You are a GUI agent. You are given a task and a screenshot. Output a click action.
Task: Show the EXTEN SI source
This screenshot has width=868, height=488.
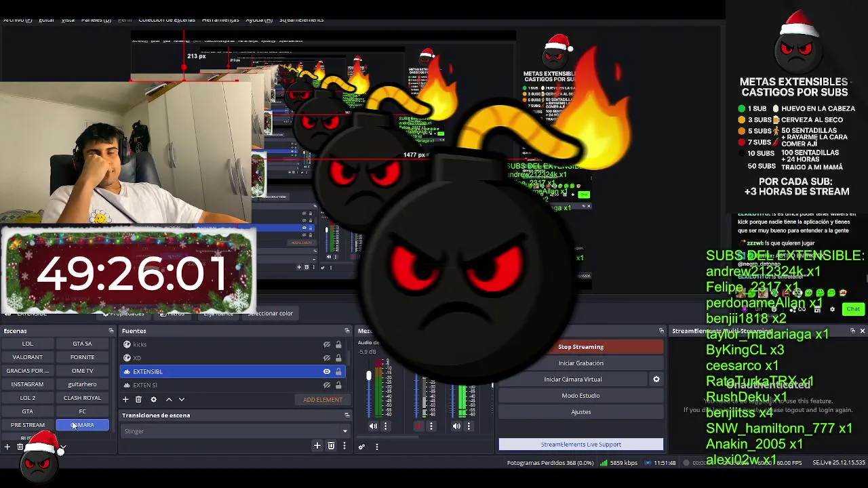pos(327,385)
